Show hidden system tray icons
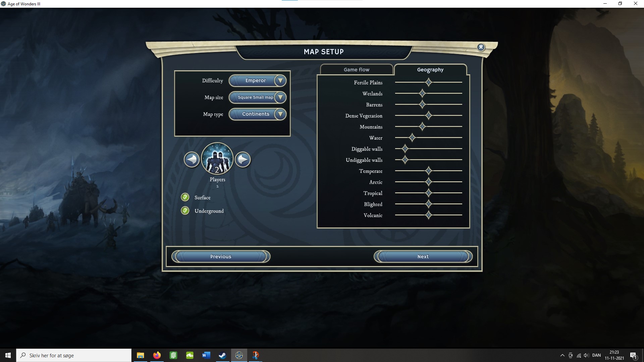This screenshot has height=362, width=644. click(x=562, y=355)
